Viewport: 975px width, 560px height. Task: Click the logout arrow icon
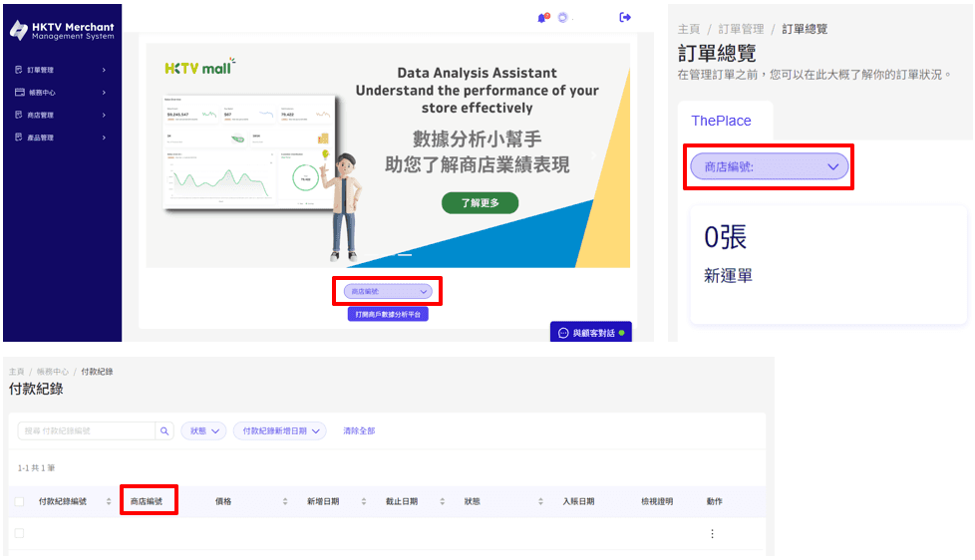625,17
